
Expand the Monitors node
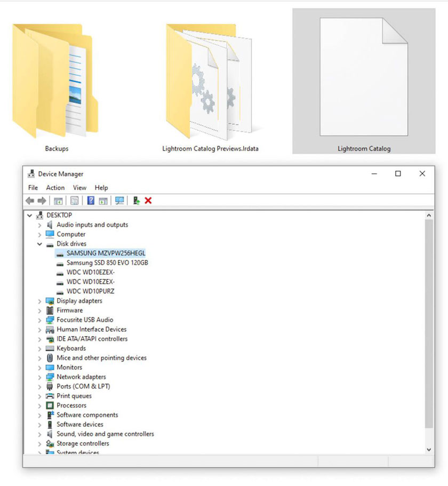tap(39, 368)
